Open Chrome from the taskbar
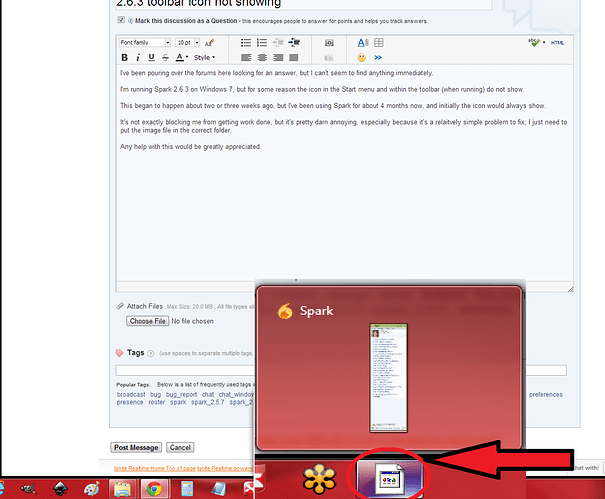Screen dimensions: 605x499 154,489
